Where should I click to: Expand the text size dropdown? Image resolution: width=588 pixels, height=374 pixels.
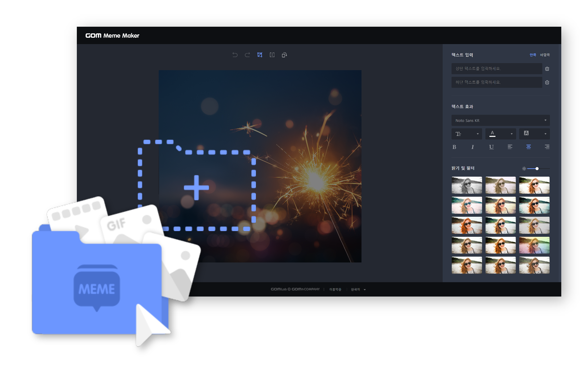pyautogui.click(x=466, y=134)
